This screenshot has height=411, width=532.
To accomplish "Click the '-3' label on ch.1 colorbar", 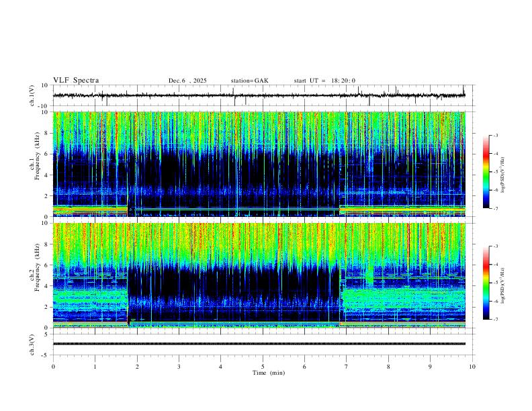I will coord(496,135).
